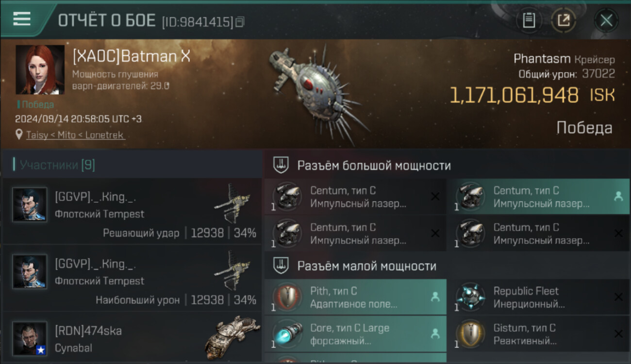Select 474ska Cynabal participant entry
The image size is (631, 364).
(x=132, y=338)
